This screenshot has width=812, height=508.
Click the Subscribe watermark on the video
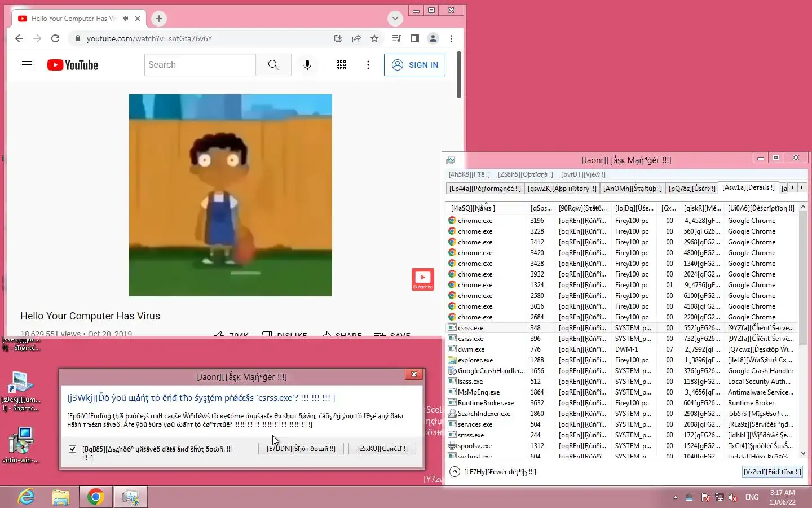[423, 279]
